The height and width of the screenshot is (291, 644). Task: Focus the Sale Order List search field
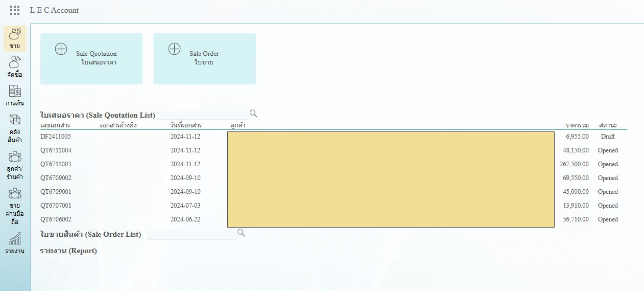tap(192, 234)
